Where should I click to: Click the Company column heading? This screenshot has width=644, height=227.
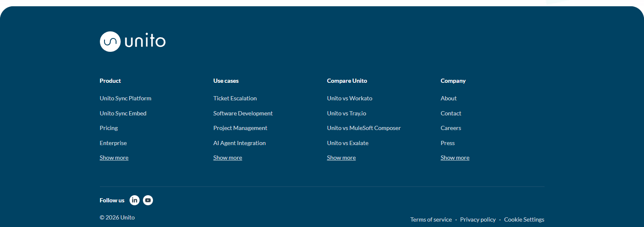[453, 81]
